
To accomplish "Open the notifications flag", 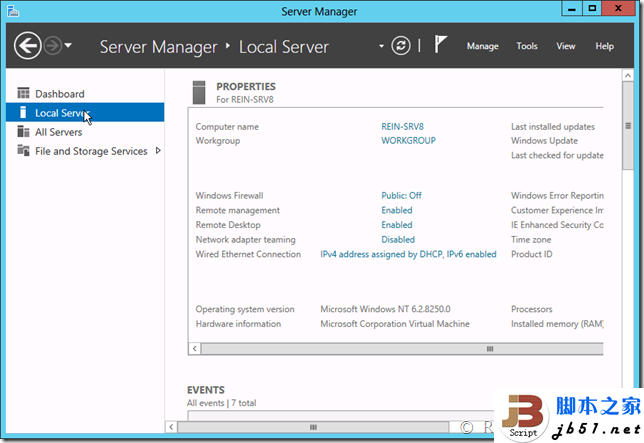I will pyautogui.click(x=440, y=44).
